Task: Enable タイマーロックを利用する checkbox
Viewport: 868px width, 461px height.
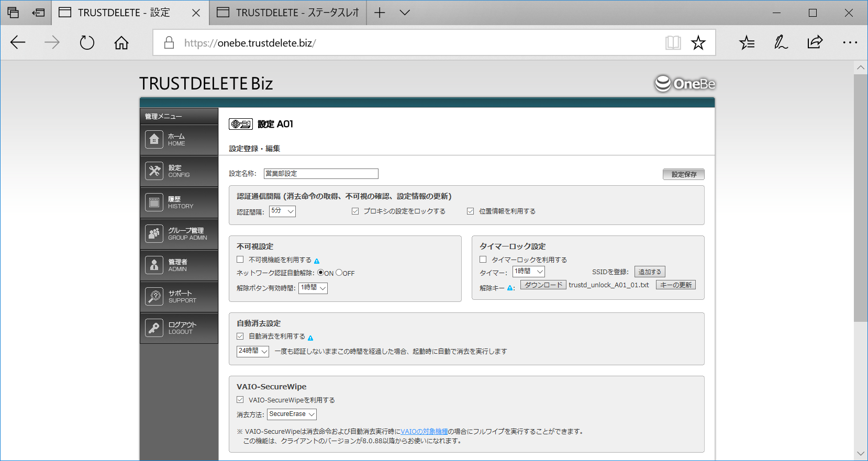Action: click(x=483, y=259)
